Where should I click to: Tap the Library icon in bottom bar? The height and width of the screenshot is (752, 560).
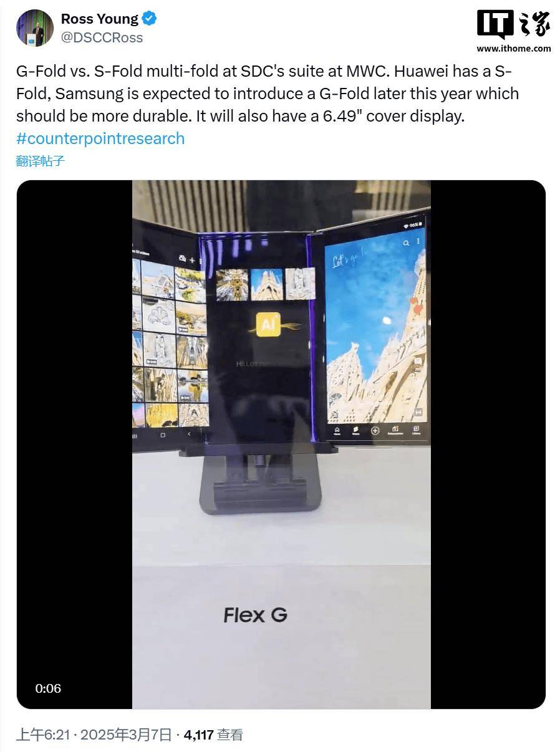tap(416, 430)
